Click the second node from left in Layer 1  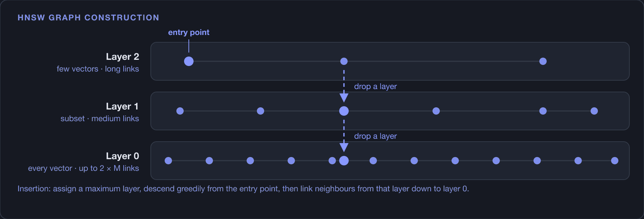pyautogui.click(x=260, y=111)
